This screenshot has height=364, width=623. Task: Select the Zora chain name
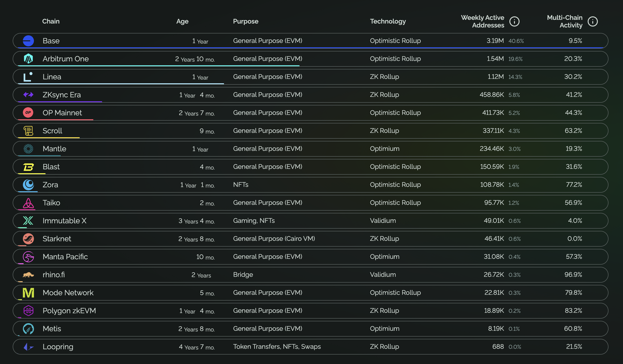[50, 185]
